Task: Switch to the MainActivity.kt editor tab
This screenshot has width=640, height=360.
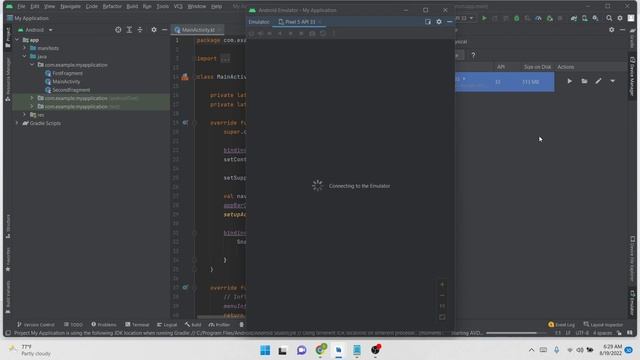Action: point(198,30)
